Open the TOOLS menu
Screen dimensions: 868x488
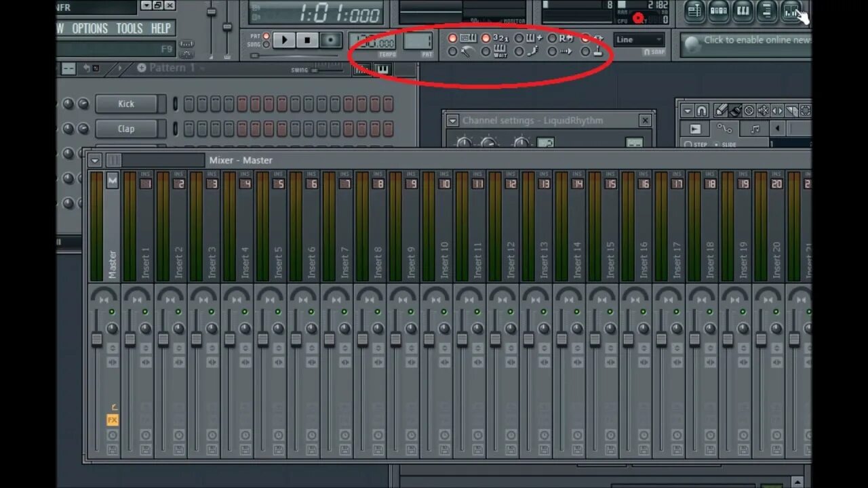[129, 28]
